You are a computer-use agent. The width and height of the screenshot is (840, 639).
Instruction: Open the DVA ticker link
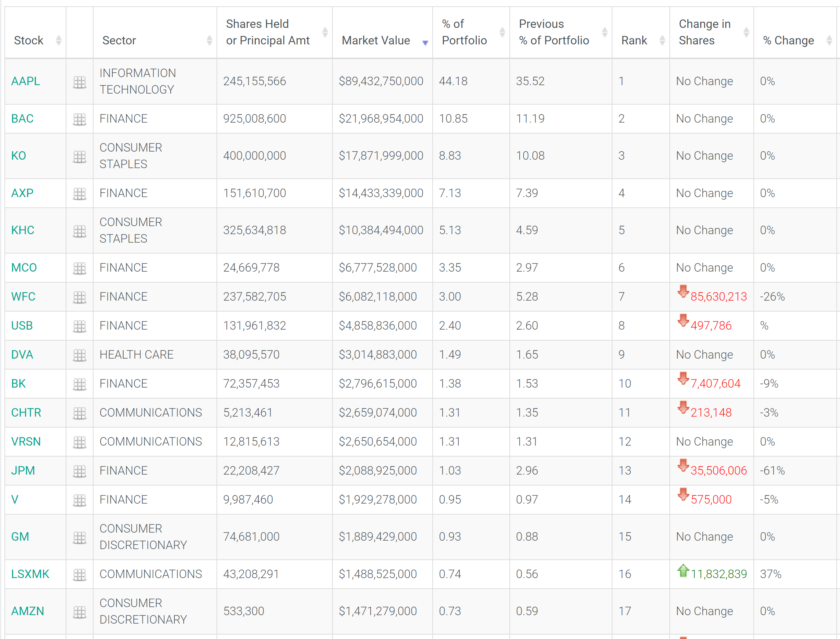22,355
